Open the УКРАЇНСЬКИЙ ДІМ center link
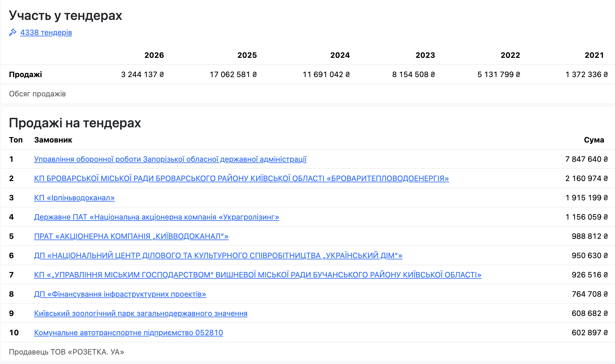 218,256
